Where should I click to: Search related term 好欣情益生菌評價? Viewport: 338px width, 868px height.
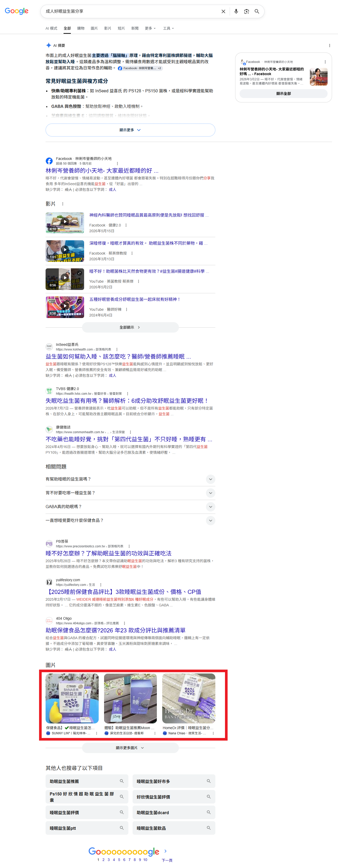pos(174,796)
